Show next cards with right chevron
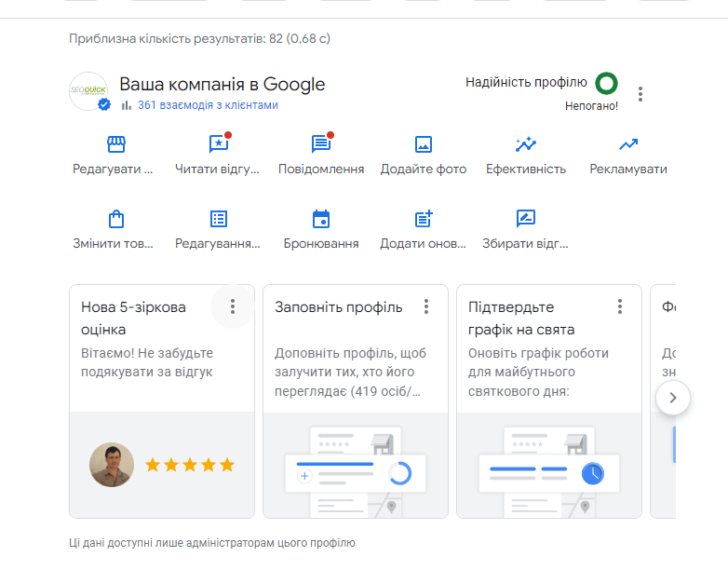Image resolution: width=728 pixels, height=570 pixels. 673,398
